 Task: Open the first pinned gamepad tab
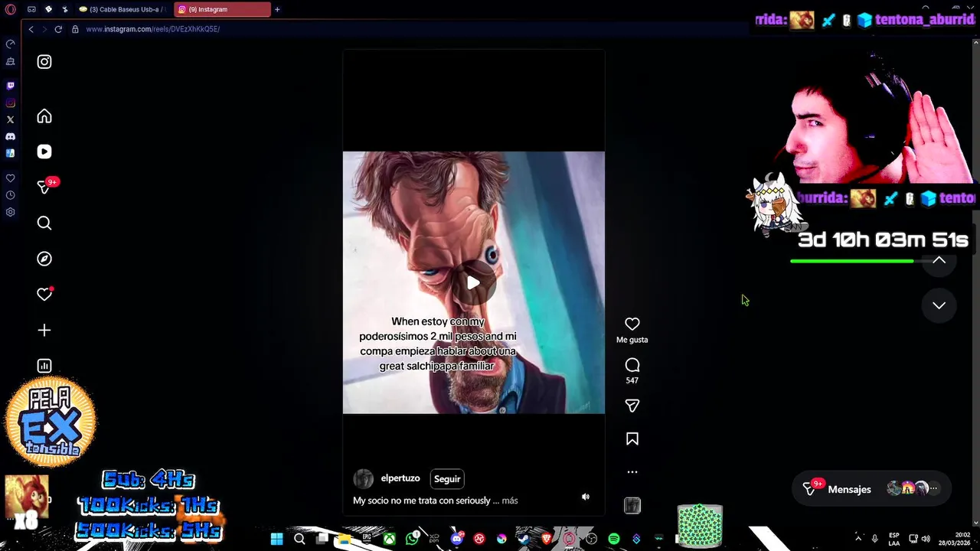[31, 9]
